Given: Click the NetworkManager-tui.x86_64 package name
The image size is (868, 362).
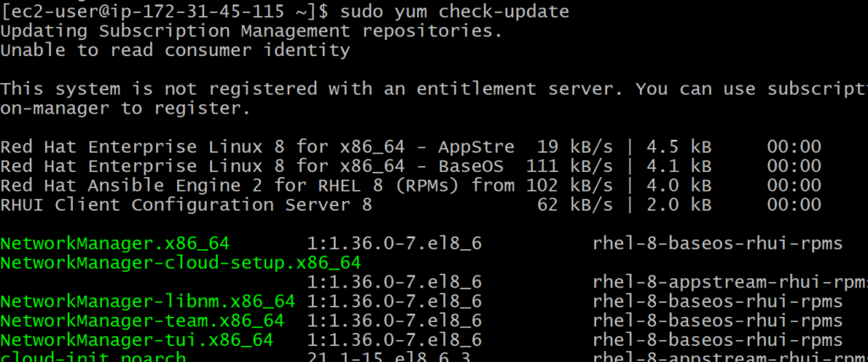Looking at the screenshot, I should [x=137, y=340].
